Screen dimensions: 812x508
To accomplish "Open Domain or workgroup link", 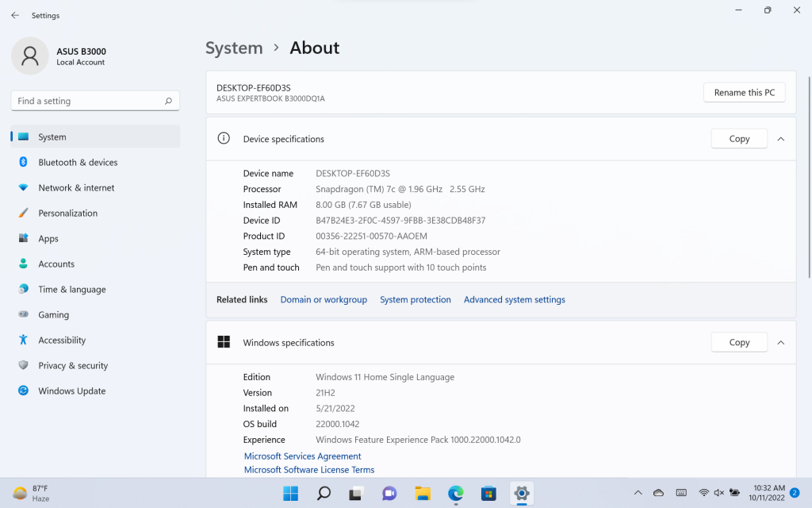I will click(324, 299).
